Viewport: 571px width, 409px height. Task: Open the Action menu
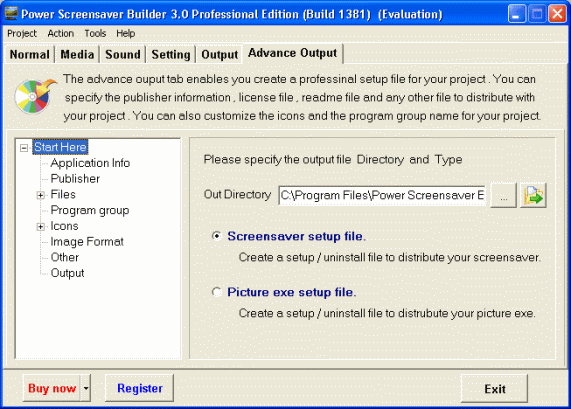[x=60, y=34]
